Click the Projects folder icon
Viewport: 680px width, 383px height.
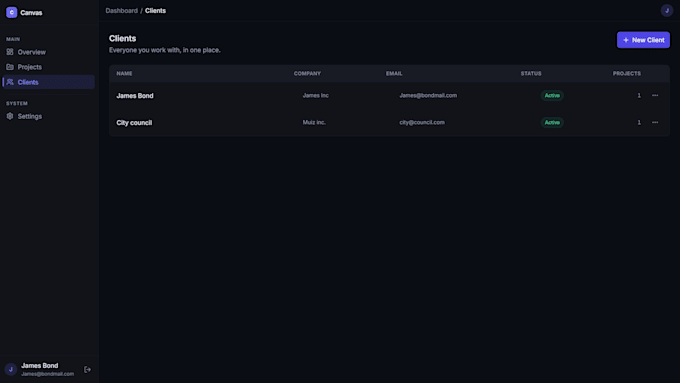[10, 67]
